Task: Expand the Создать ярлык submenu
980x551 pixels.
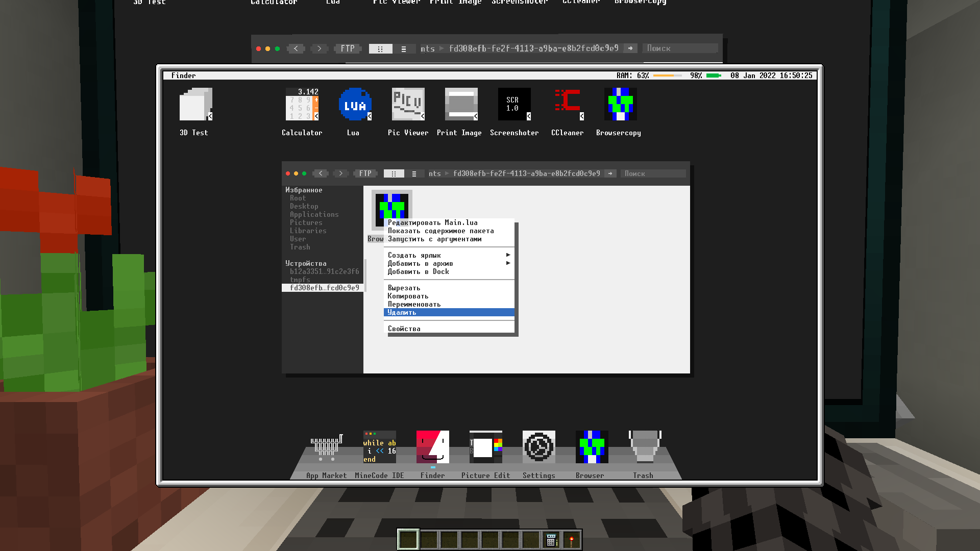Action: 449,255
